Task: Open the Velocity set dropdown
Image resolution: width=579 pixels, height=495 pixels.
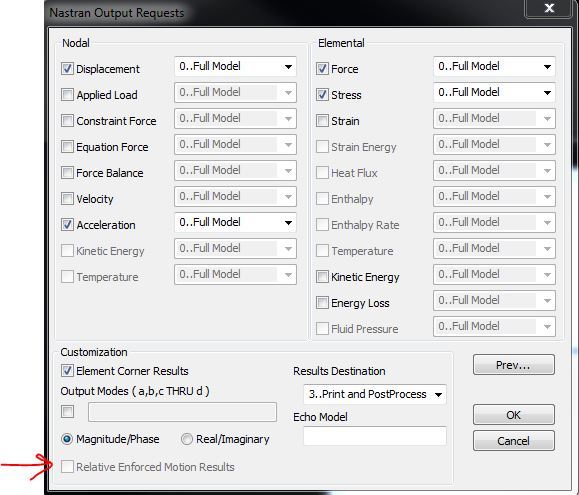Action: (235, 196)
